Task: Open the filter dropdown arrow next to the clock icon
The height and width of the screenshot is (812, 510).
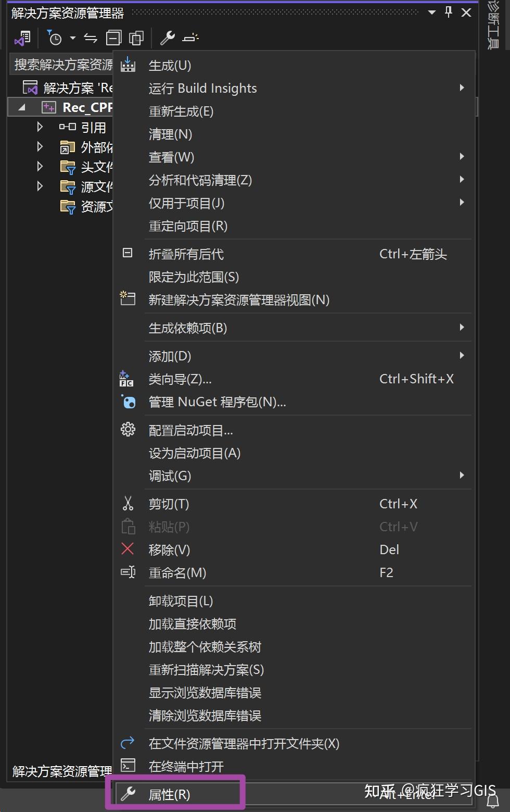Action: coord(72,38)
